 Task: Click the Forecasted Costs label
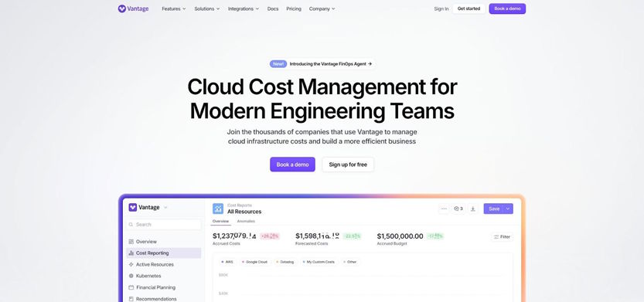312,244
